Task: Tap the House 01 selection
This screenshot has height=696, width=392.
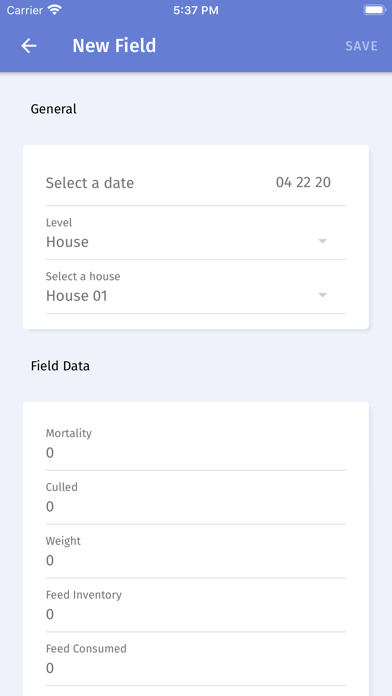Action: tap(77, 296)
